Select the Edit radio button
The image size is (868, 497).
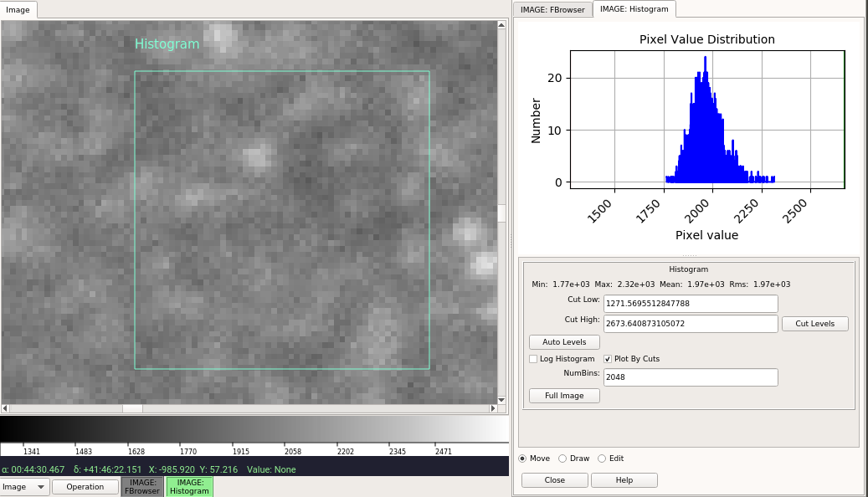click(602, 459)
